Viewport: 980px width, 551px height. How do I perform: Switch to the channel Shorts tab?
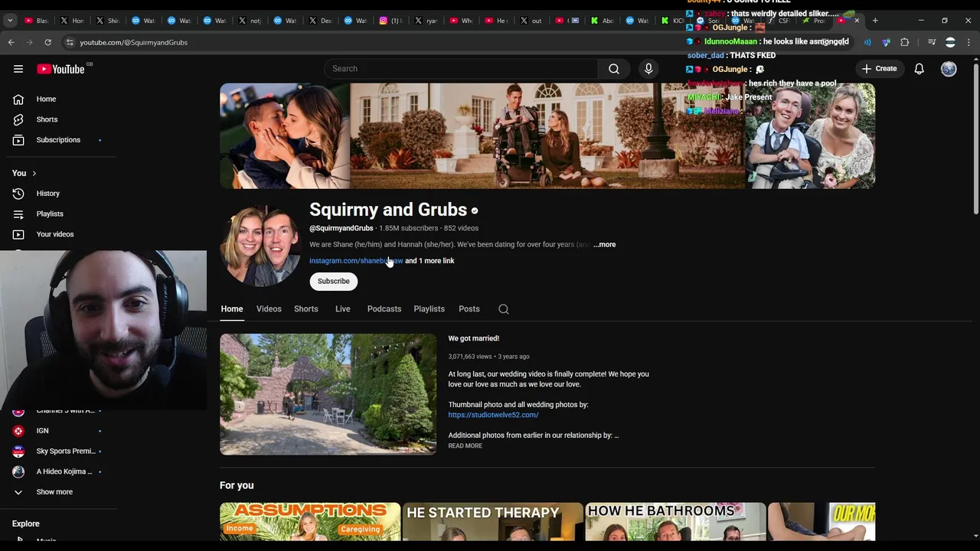306,309
